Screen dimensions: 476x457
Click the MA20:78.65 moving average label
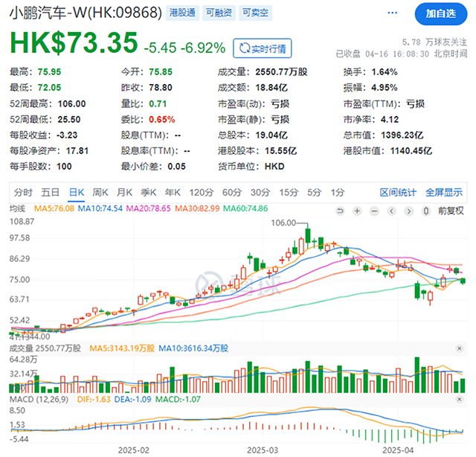tap(149, 208)
